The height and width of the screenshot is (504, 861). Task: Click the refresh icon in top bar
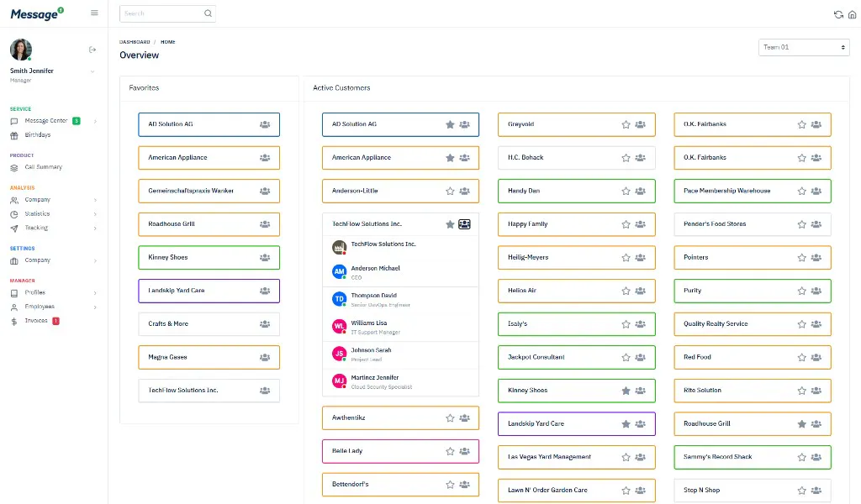[x=838, y=15]
